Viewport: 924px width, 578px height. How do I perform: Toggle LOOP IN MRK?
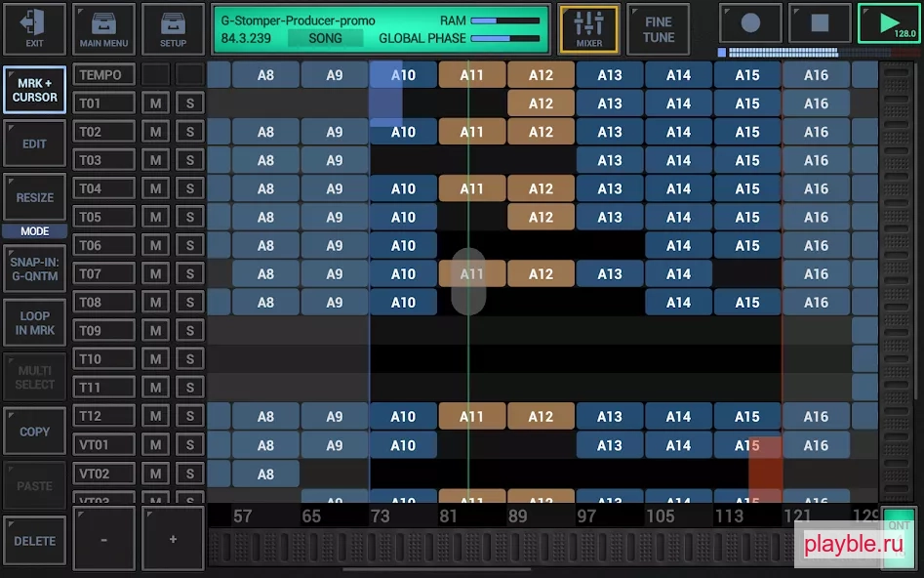tap(34, 323)
